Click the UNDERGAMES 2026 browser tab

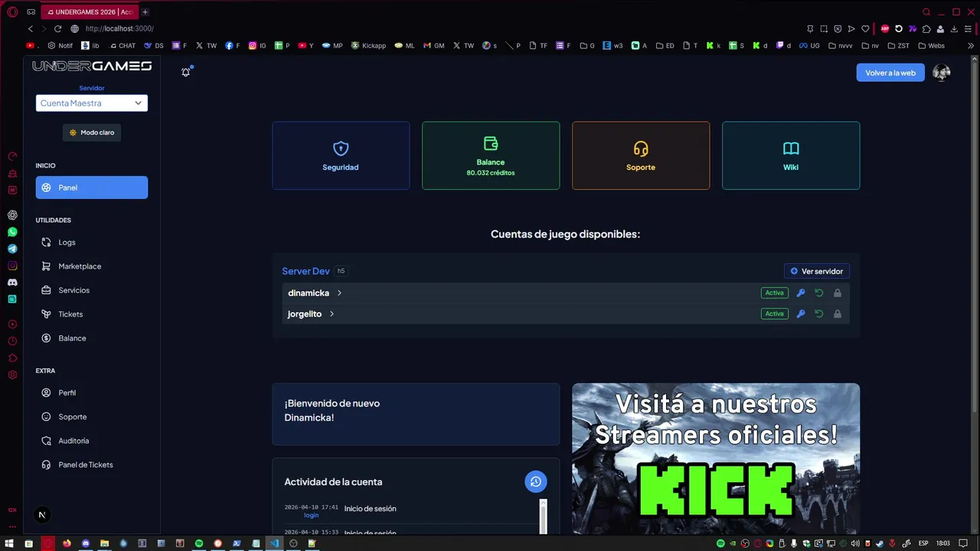click(x=90, y=11)
